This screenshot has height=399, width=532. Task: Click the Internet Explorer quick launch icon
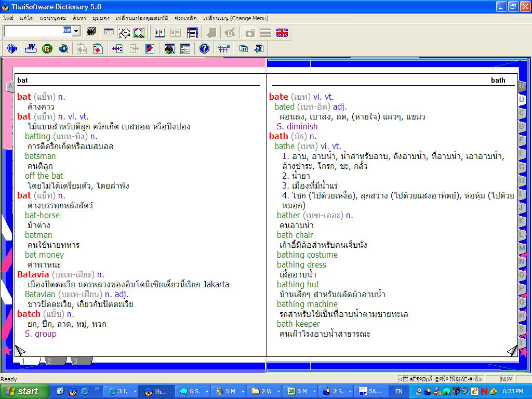tap(84, 391)
